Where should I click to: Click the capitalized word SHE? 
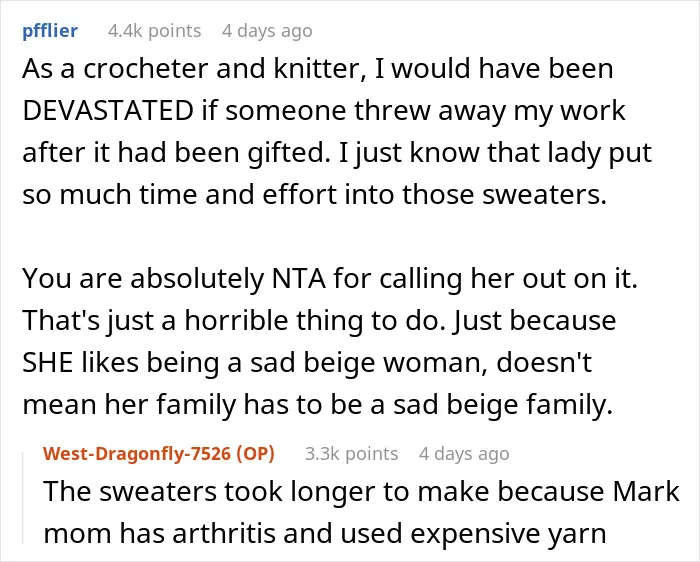(x=48, y=362)
